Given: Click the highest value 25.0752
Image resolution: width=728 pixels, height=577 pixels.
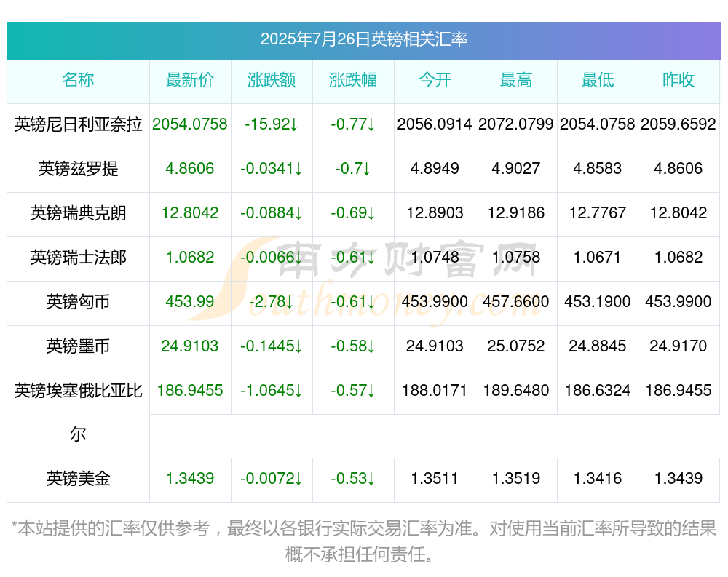Looking at the screenshot, I should pos(516,346).
